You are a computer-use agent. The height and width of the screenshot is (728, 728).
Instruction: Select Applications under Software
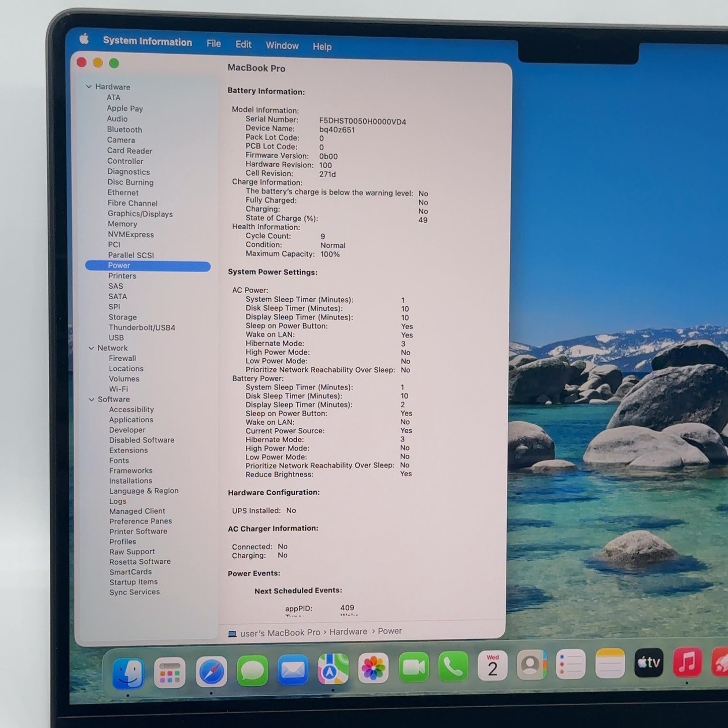pos(131,420)
